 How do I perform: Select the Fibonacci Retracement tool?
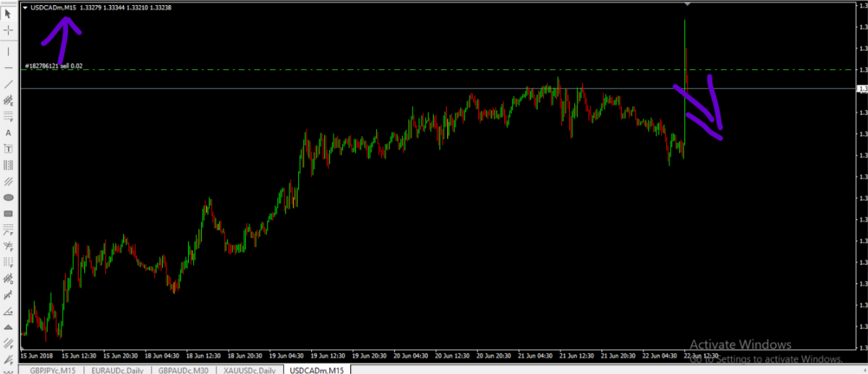[9, 117]
